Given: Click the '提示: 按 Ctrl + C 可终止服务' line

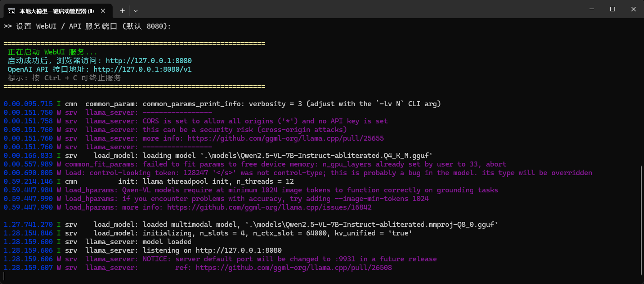Looking at the screenshot, I should tap(64, 78).
